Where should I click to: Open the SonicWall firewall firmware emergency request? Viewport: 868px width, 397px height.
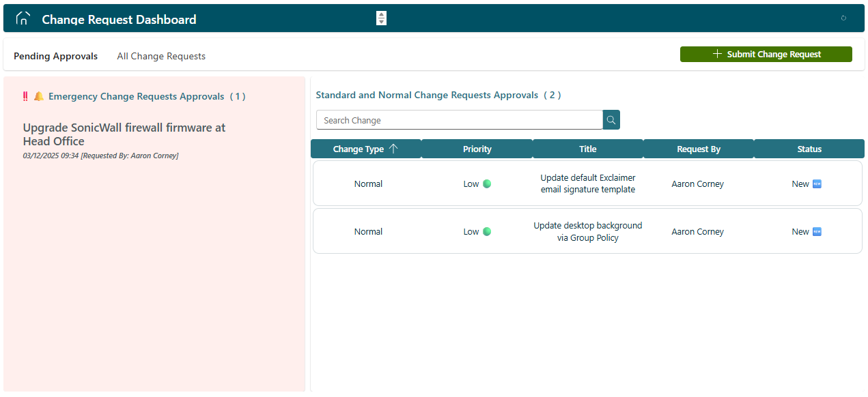[x=124, y=134]
